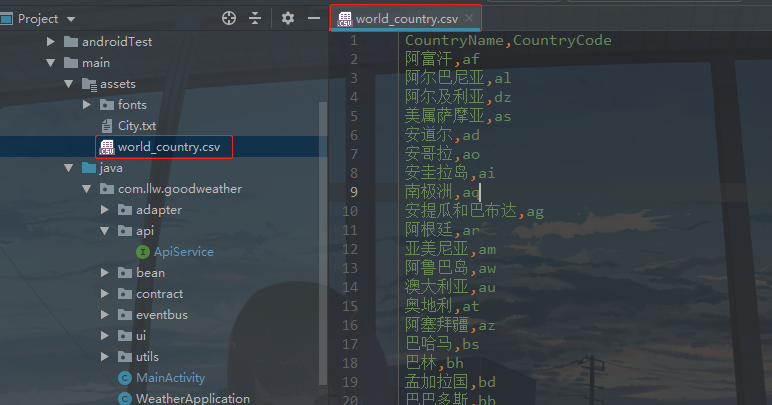This screenshot has width=772, height=405.
Task: Click the MainActivity class icon
Action: [125, 378]
